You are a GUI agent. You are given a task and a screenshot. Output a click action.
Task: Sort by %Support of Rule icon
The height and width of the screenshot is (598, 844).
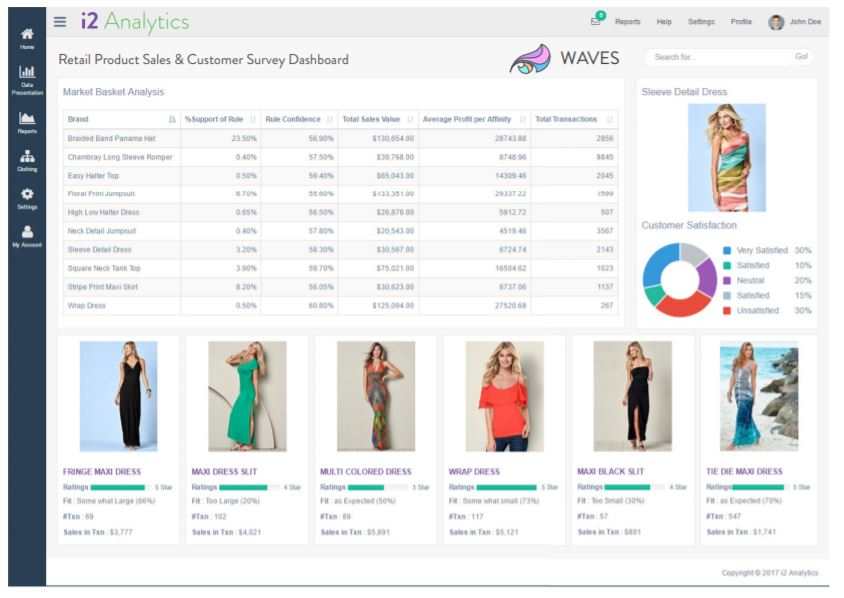point(252,119)
